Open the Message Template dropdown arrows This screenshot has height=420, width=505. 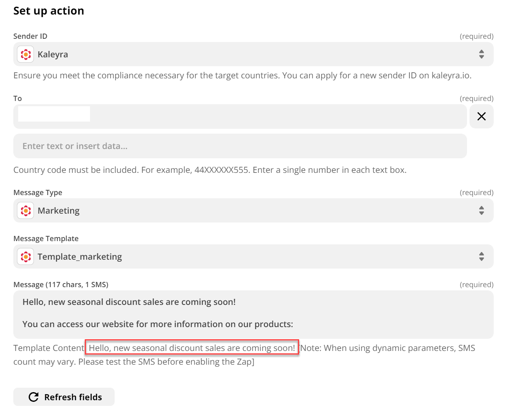481,256
